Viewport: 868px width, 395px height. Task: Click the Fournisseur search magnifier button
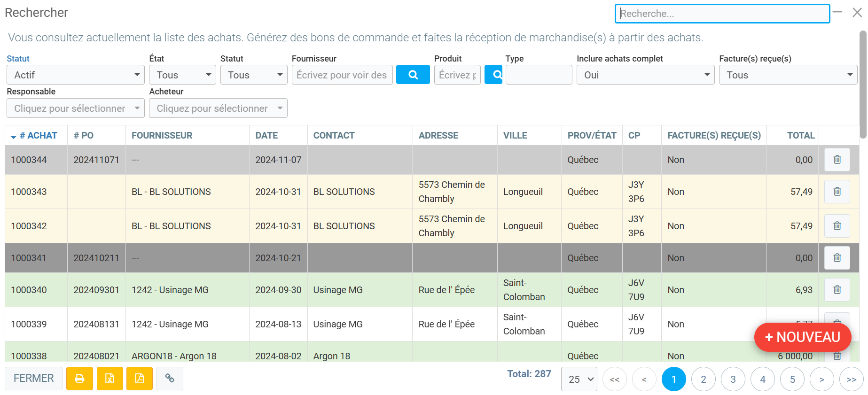click(x=413, y=75)
